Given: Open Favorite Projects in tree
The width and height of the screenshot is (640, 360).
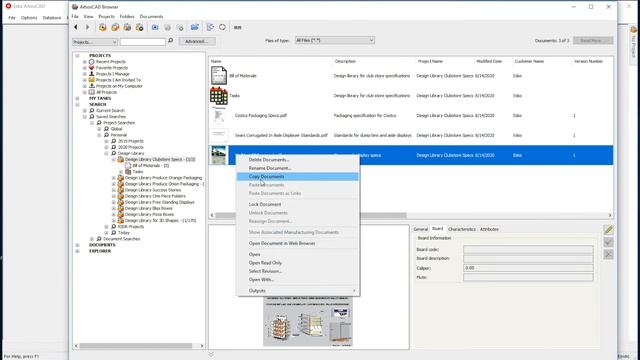Looking at the screenshot, I should click(x=112, y=68).
